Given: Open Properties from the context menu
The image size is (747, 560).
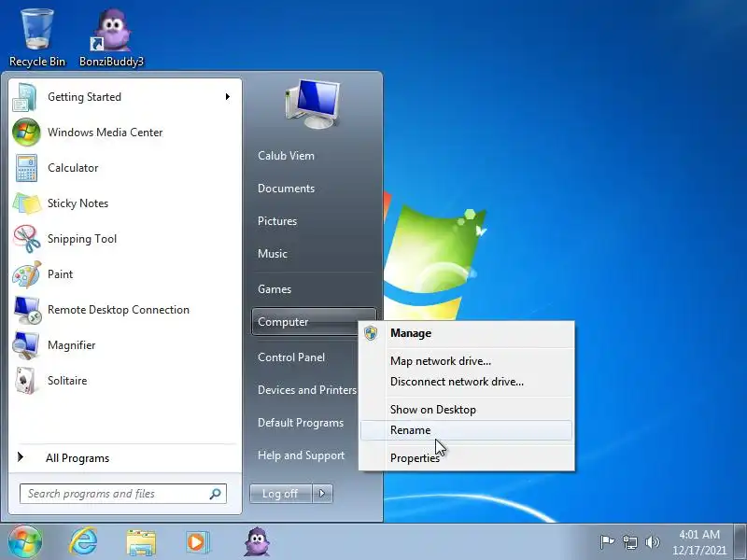Looking at the screenshot, I should (466, 458).
